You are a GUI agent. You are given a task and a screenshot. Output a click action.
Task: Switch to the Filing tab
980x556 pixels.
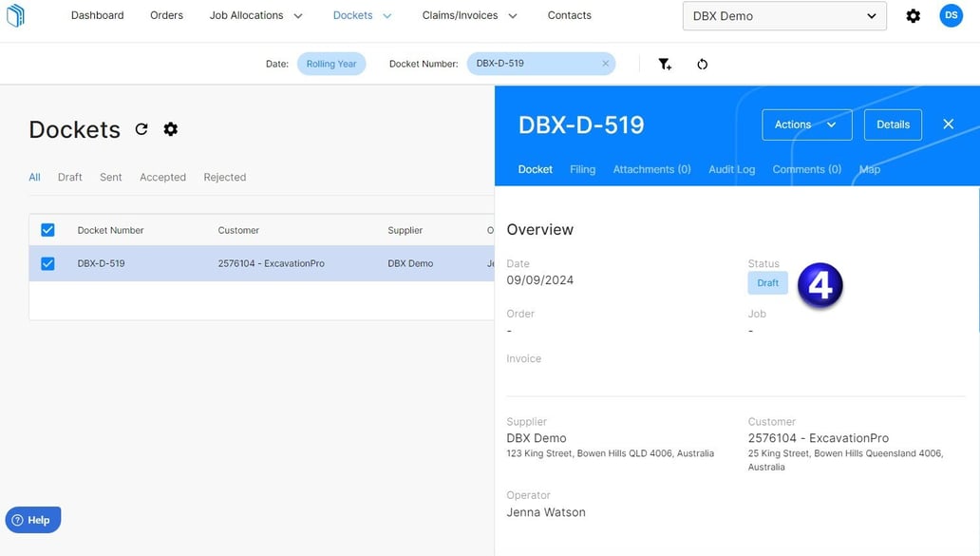[x=582, y=169]
